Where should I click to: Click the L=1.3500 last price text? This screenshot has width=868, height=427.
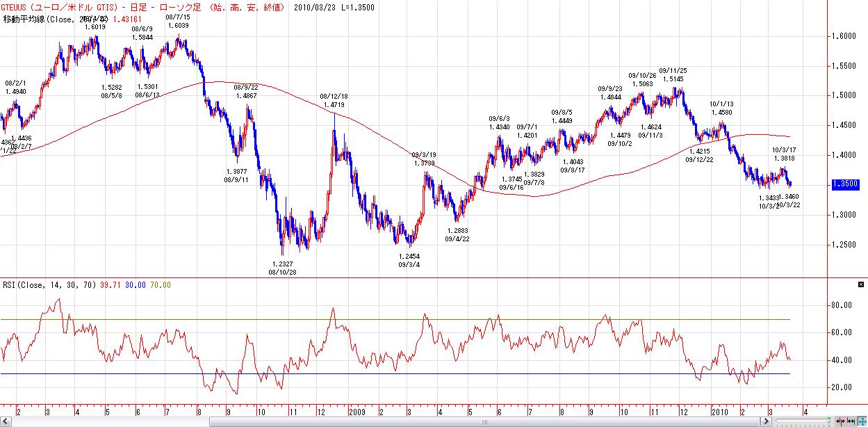click(x=358, y=7)
